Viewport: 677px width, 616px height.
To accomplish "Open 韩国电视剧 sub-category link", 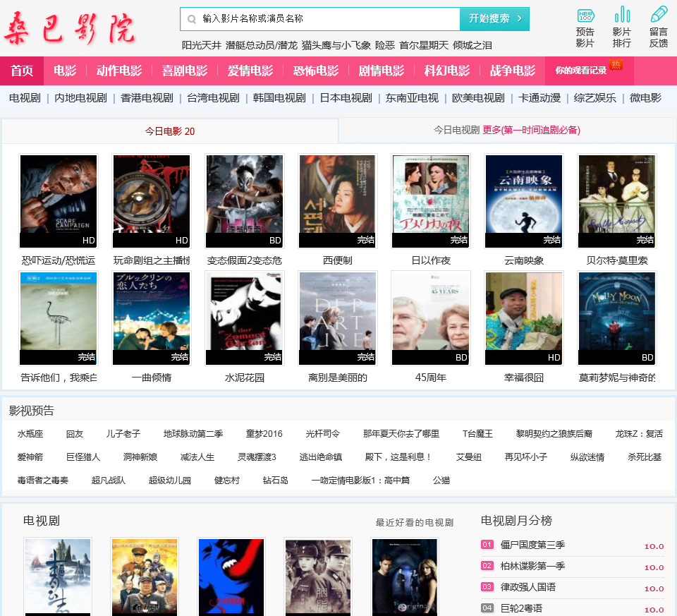I will coord(279,98).
